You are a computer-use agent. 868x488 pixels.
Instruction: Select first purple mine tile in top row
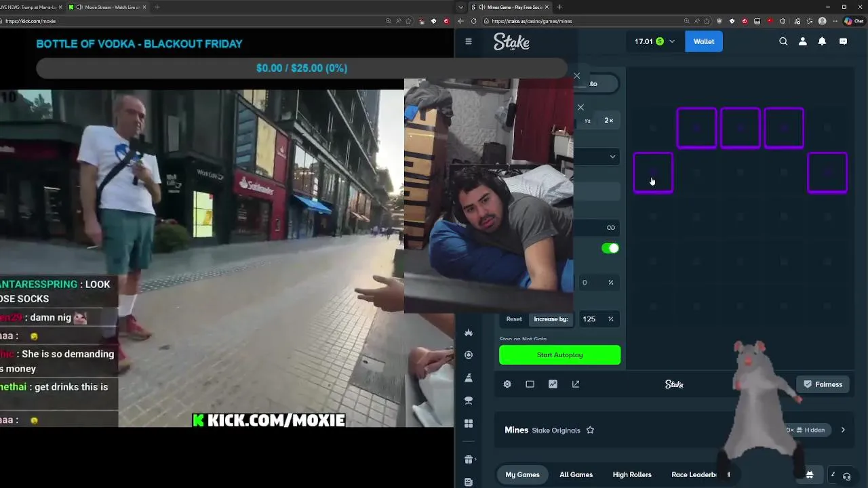696,128
